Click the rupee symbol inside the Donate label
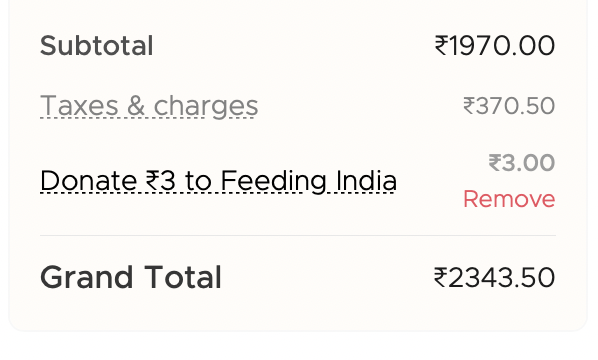598x360 pixels. tap(153, 180)
